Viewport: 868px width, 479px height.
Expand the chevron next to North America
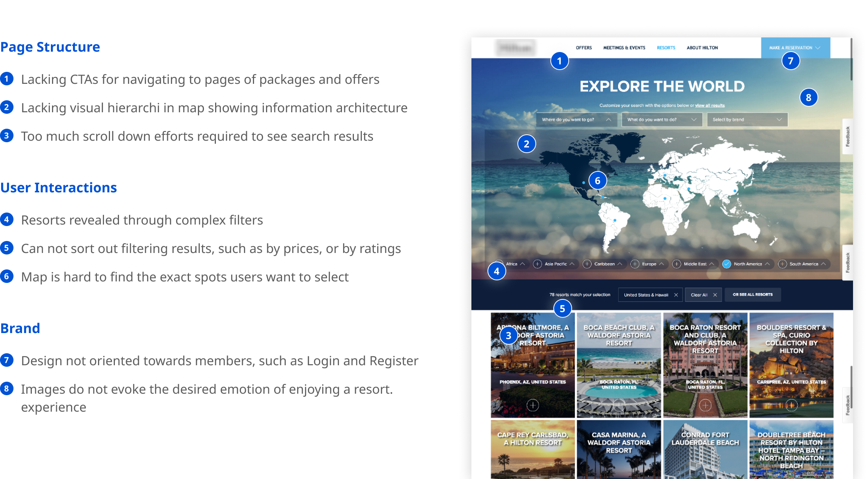pos(767,264)
